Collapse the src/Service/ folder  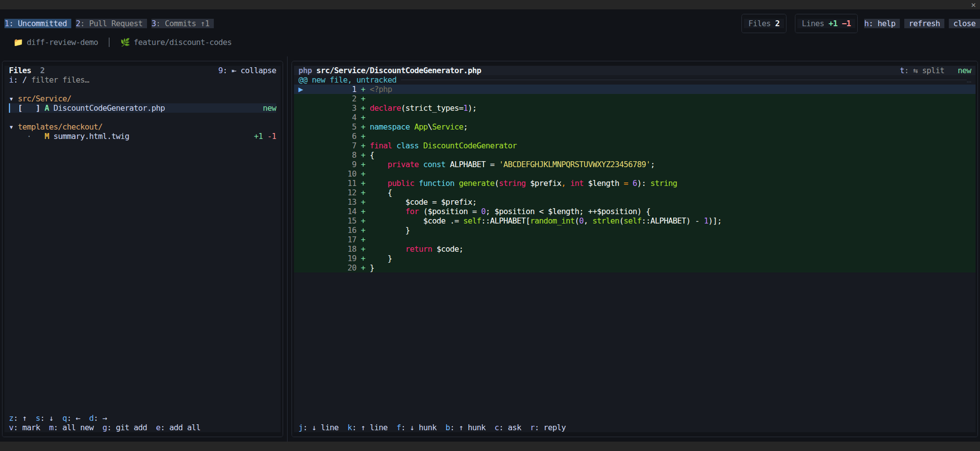(x=40, y=99)
